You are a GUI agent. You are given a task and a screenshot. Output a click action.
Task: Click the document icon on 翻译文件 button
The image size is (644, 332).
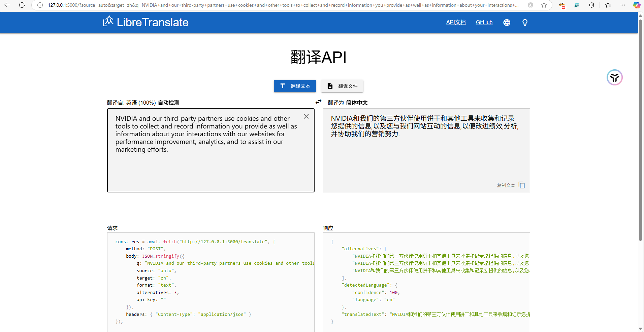[x=330, y=86]
